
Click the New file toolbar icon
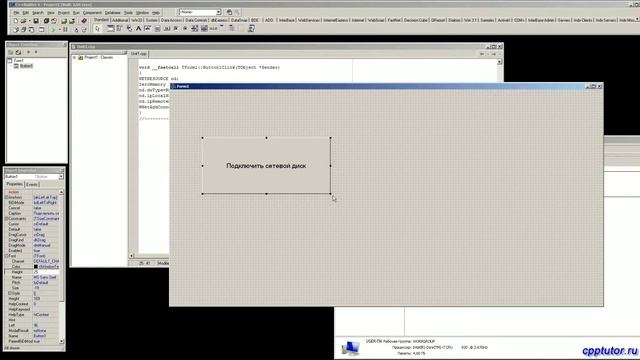click(16, 20)
